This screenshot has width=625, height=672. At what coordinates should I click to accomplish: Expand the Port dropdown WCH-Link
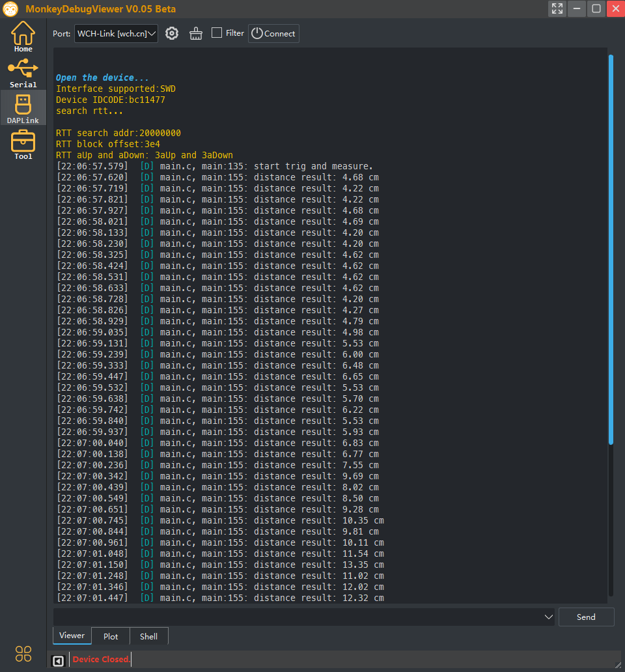pos(116,33)
